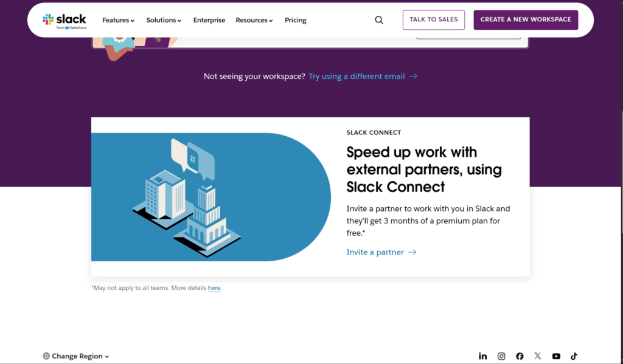Image resolution: width=623 pixels, height=364 pixels.
Task: Open Slack's TikTok icon
Action: (x=574, y=356)
